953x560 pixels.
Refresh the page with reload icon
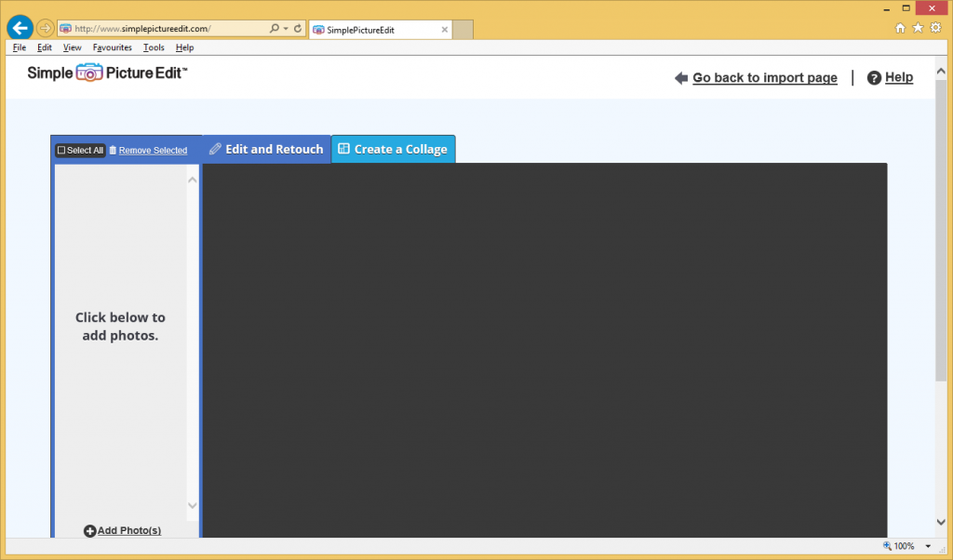298,28
